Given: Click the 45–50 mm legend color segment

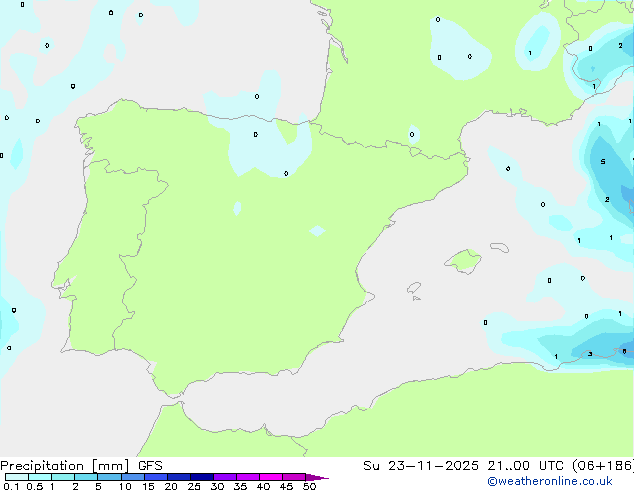Looking at the screenshot, I should 294,477.
